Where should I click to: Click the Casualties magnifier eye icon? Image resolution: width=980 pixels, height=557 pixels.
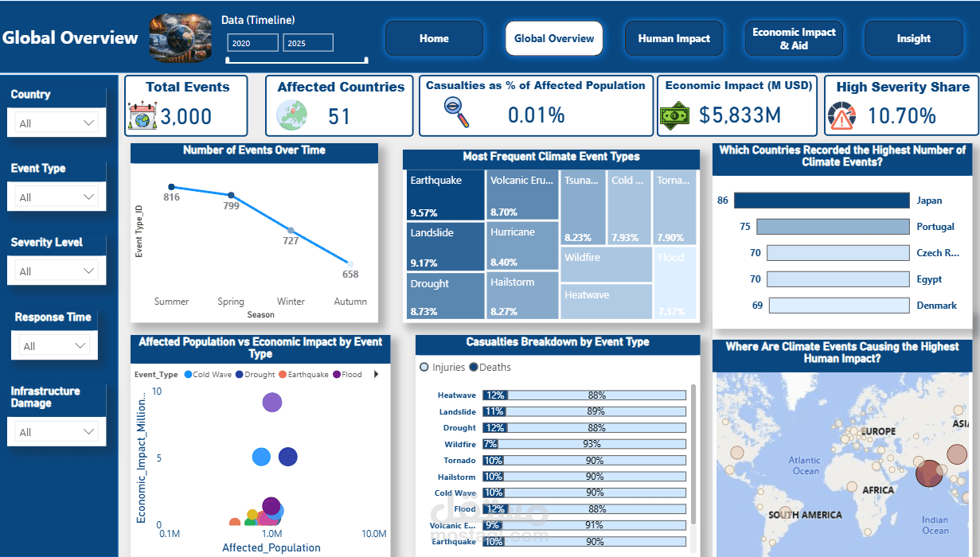point(457,113)
